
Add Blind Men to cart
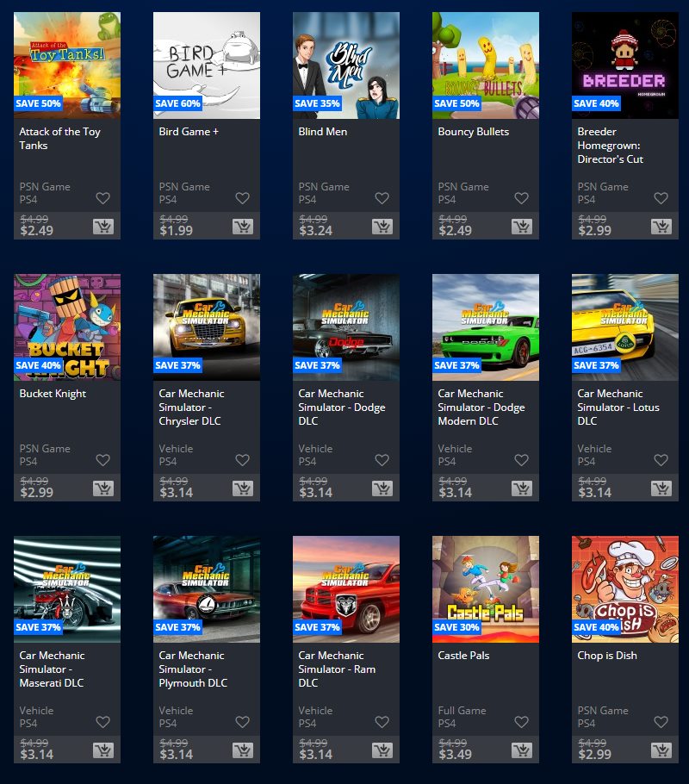pyautogui.click(x=382, y=227)
